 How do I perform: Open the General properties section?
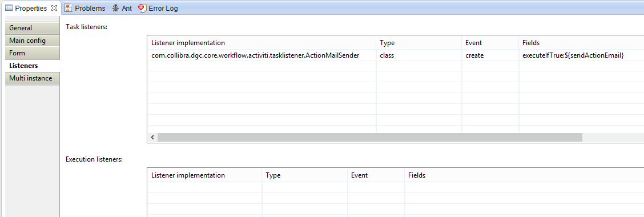tap(32, 28)
